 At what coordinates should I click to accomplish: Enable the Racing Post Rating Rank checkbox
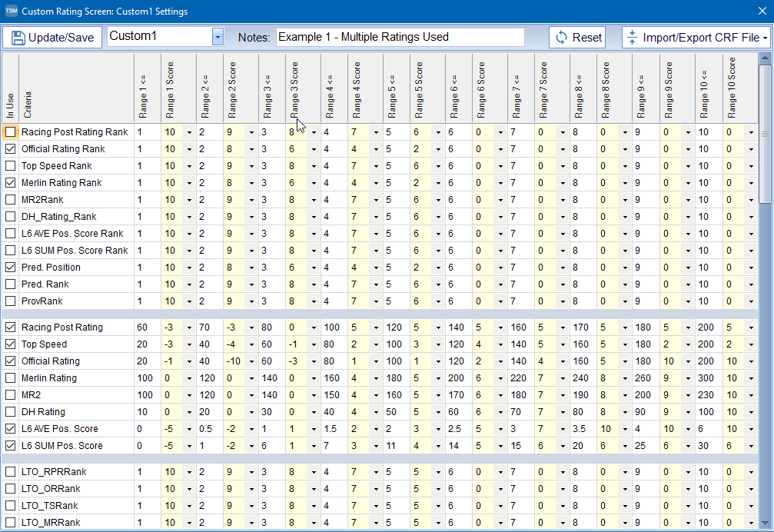tap(11, 132)
